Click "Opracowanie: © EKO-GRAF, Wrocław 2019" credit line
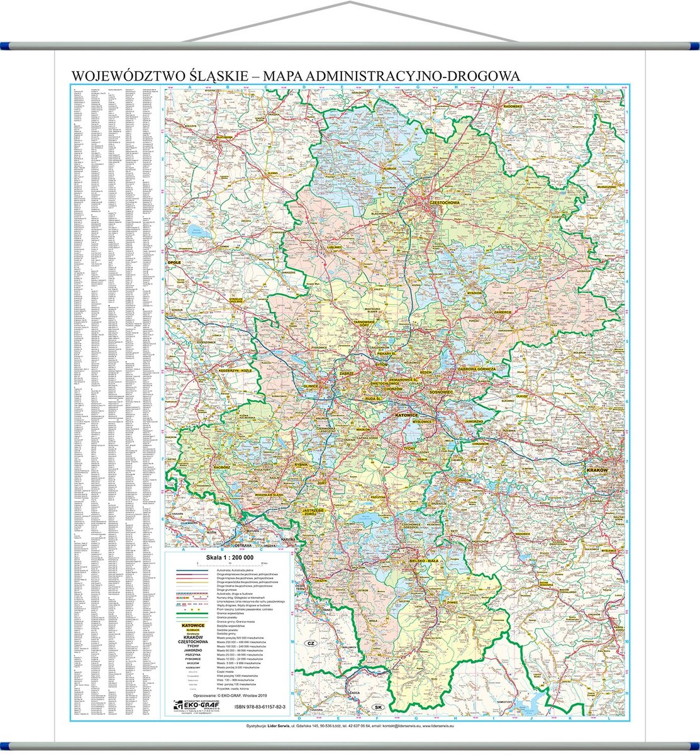700x755 pixels. tap(230, 696)
